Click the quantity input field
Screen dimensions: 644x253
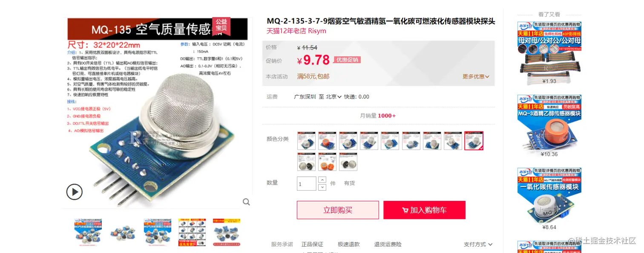306,183
